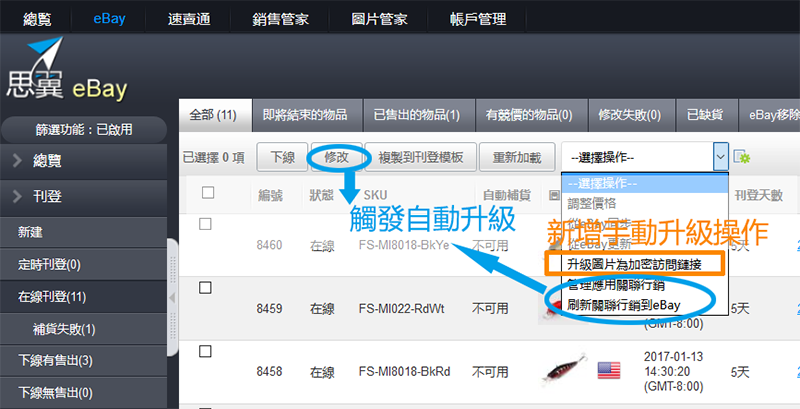Image resolution: width=800 pixels, height=409 pixels.
Task: Click the 在線 status in row 8458
Action: (x=322, y=372)
